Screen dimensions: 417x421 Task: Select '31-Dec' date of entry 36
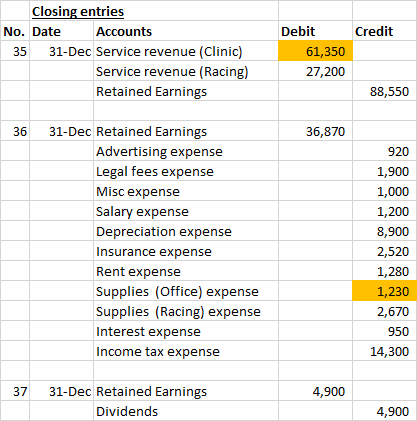click(62, 131)
